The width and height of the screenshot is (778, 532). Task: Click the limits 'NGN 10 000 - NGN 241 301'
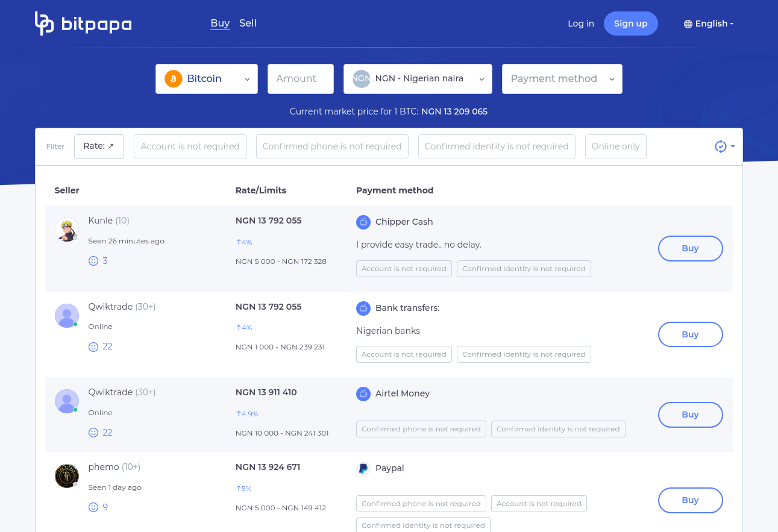point(282,433)
